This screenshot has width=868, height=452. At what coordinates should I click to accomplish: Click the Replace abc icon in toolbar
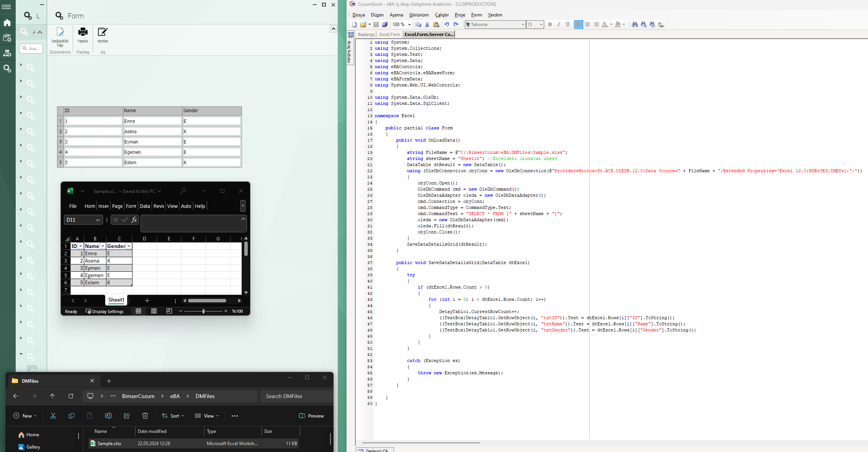(661, 24)
